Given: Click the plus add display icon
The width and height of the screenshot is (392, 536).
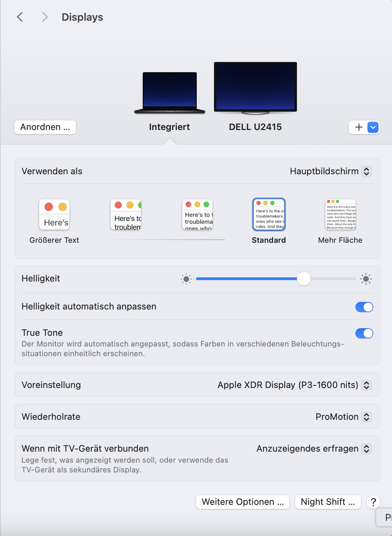Looking at the screenshot, I should pos(359,127).
